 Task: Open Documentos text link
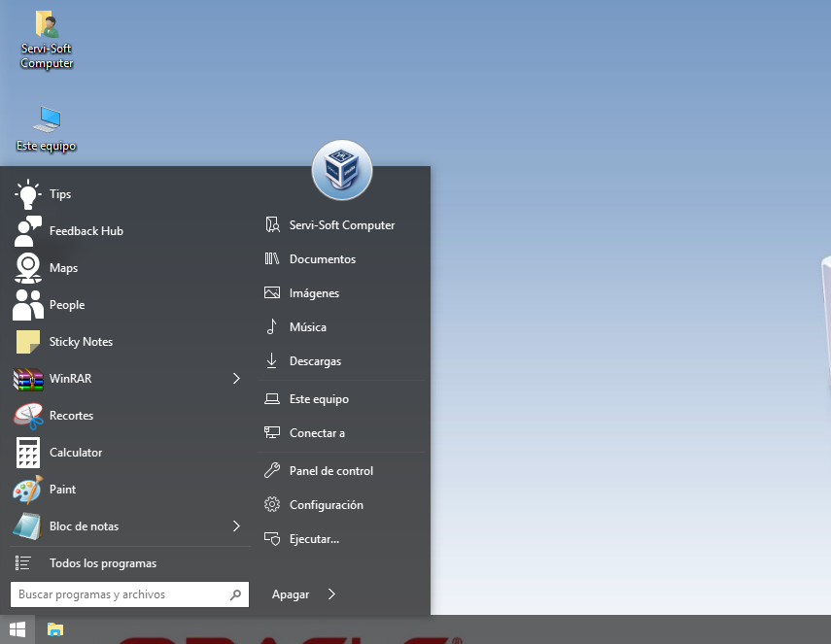(x=323, y=259)
